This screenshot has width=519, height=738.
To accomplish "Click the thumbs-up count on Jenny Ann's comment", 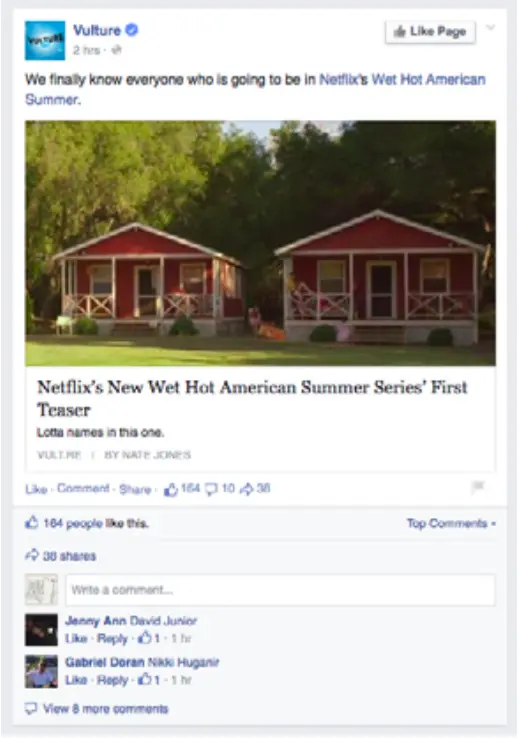I will point(149,638).
